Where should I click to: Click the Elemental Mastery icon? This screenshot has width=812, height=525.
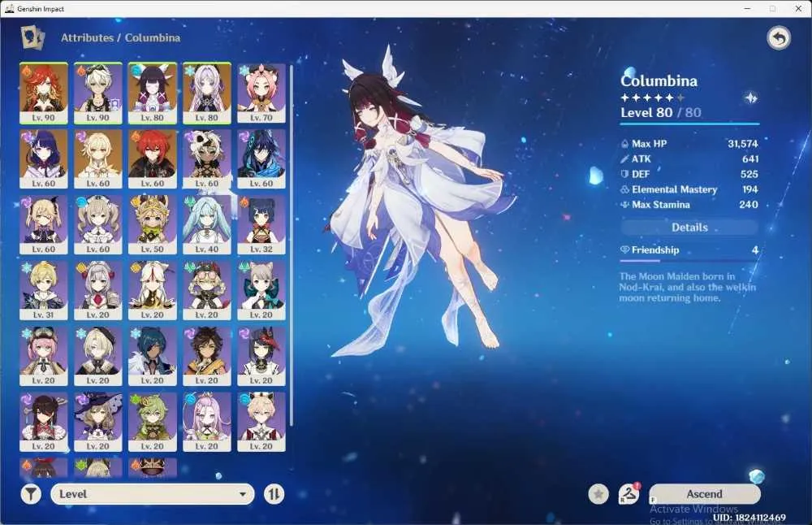[624, 189]
